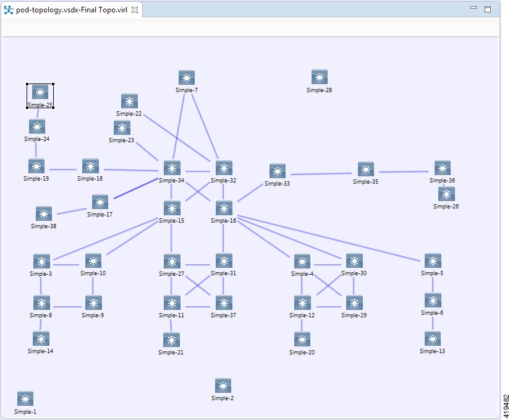Select the Simple-28 node in topology
Screen dimensions: 510x420
[318, 77]
